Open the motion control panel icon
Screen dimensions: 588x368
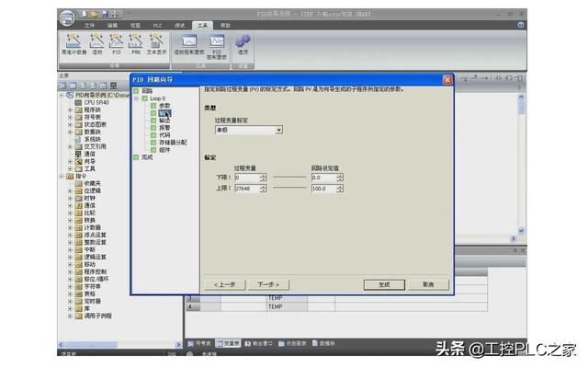(189, 45)
